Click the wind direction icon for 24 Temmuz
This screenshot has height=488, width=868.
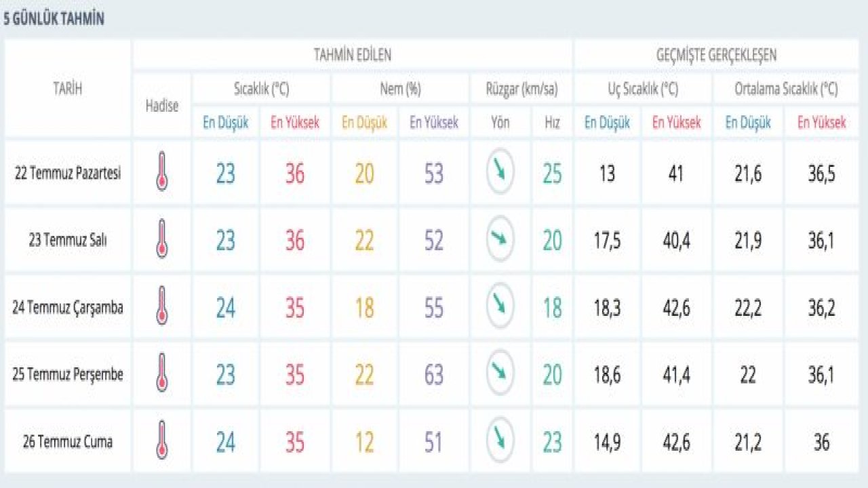pos(500,306)
